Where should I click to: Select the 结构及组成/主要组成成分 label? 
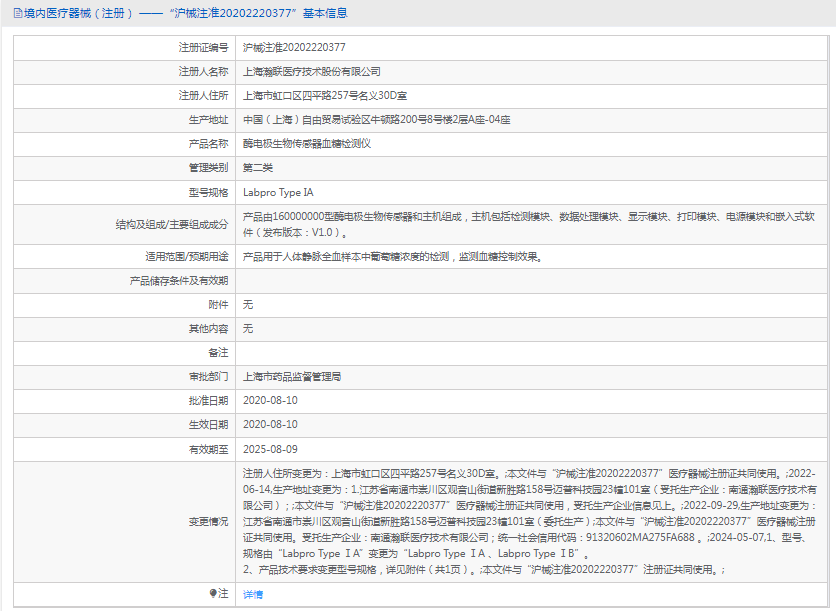coord(172,224)
